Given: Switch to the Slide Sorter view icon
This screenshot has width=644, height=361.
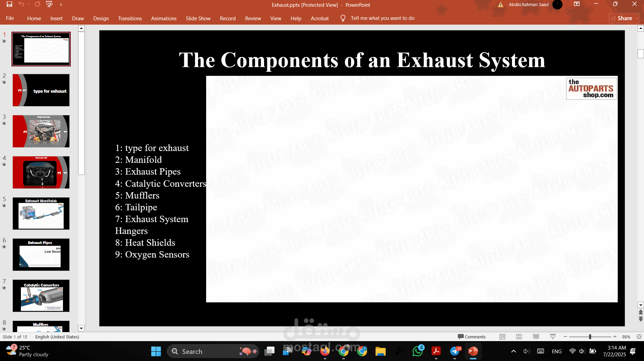Looking at the screenshot, I should coord(519,337).
